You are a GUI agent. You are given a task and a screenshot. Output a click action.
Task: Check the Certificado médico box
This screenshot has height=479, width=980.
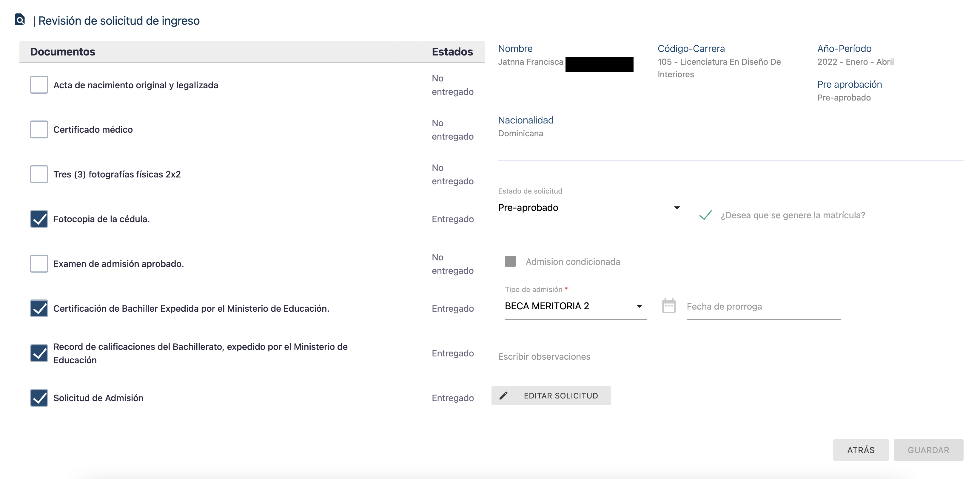[39, 130]
